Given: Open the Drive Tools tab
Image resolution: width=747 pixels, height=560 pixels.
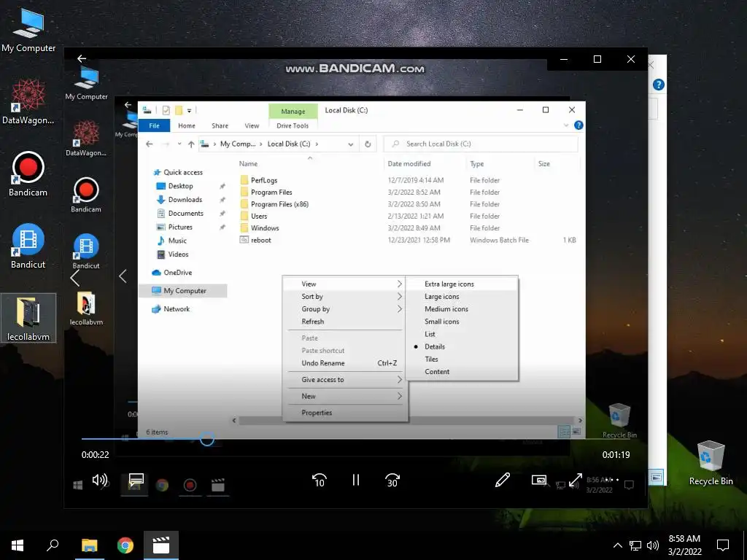Looking at the screenshot, I should click(293, 125).
